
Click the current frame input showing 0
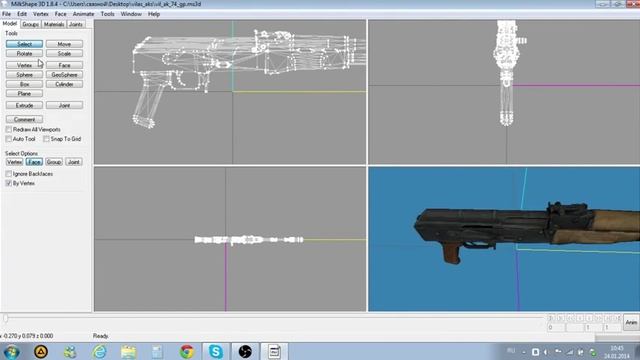click(556, 328)
